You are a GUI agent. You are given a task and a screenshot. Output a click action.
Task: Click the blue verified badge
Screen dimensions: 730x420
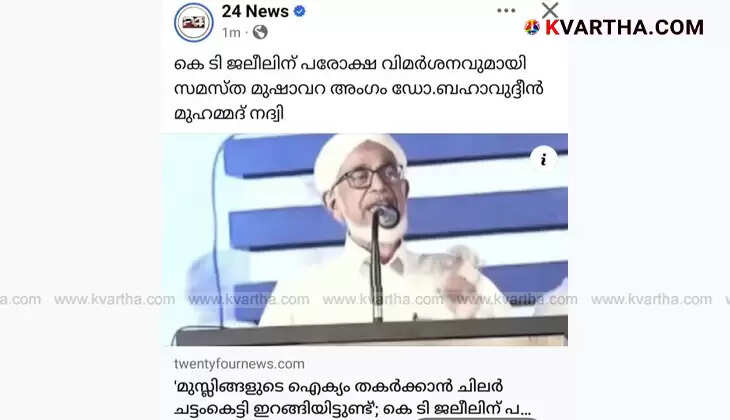coord(299,11)
